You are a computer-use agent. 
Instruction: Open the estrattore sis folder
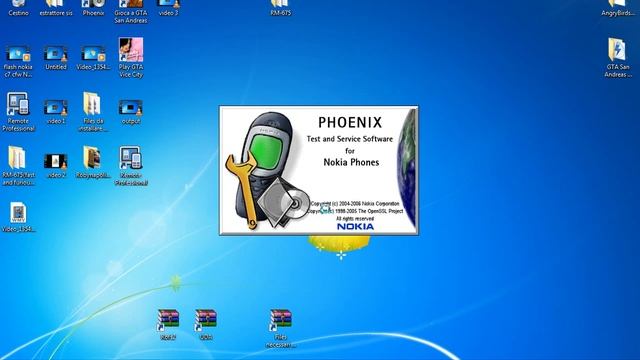click(x=56, y=8)
